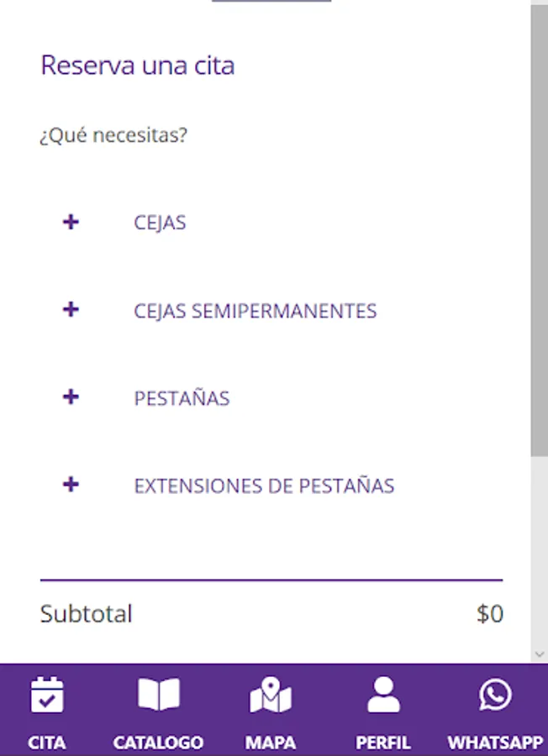Click the vertical scrollbar thumb
The image size is (548, 756).
[540, 230]
